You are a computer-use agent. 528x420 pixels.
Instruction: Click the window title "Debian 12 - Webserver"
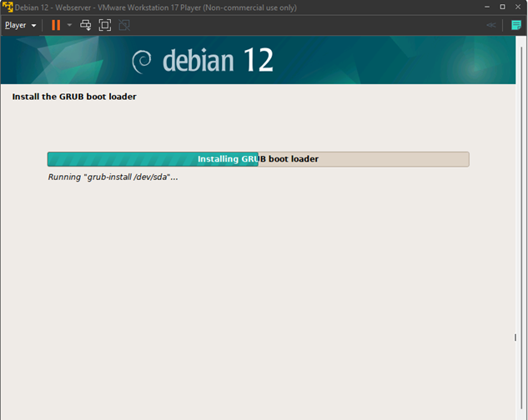click(x=52, y=7)
